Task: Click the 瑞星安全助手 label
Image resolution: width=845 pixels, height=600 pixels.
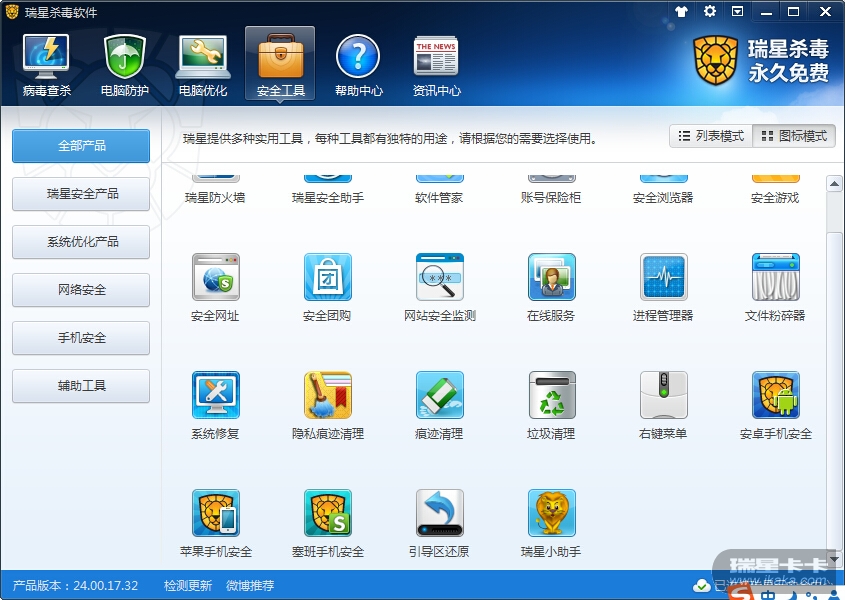Action: point(328,198)
